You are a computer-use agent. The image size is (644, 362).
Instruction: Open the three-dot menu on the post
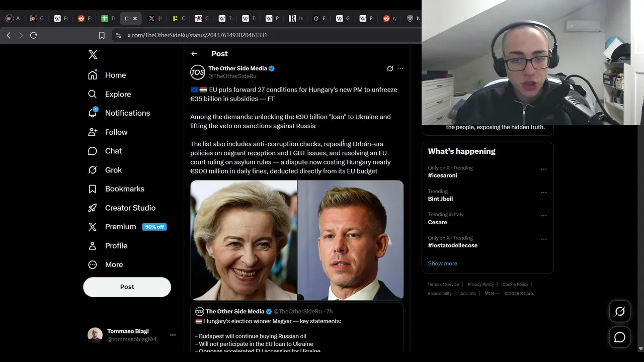pyautogui.click(x=400, y=68)
